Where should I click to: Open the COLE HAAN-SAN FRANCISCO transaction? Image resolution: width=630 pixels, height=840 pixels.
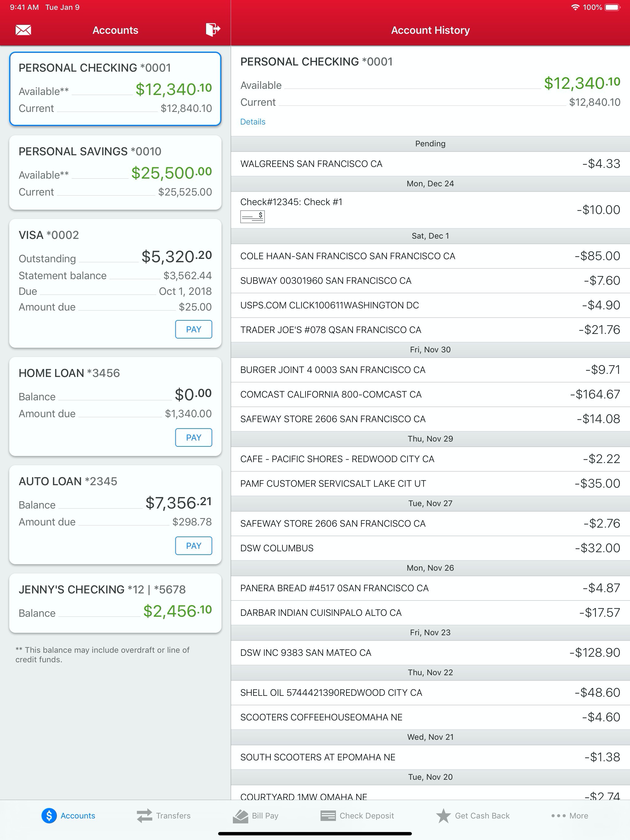[x=430, y=256]
